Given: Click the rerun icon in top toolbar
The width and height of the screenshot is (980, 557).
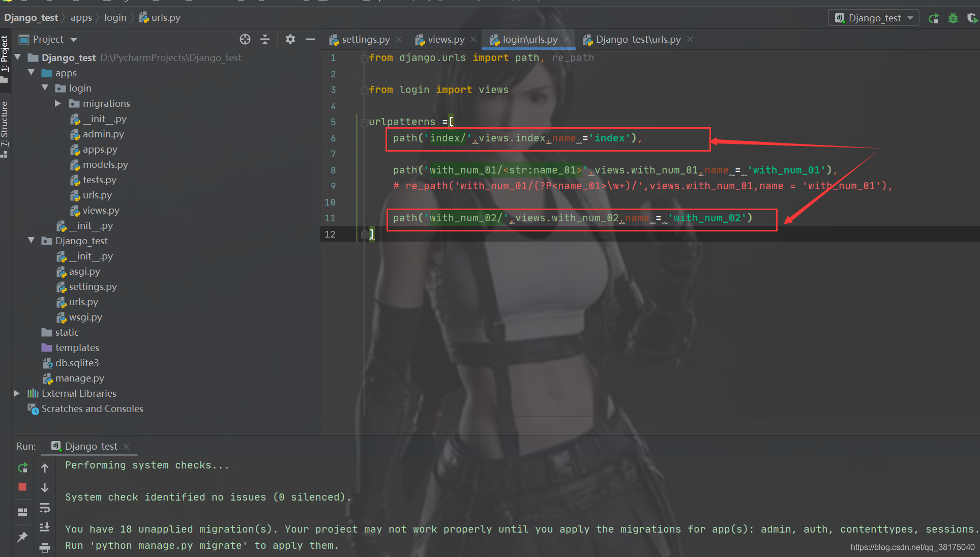Looking at the screenshot, I should tap(933, 18).
